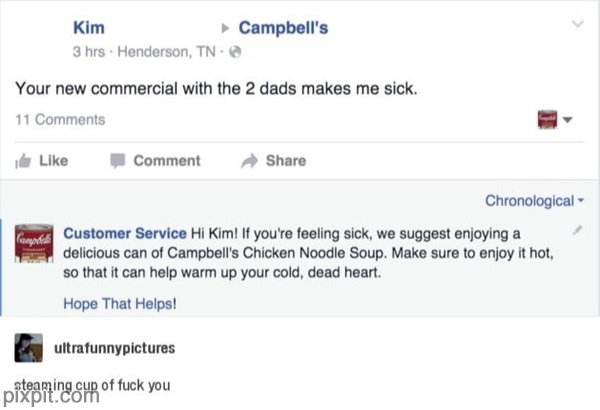Click the Like thumbs-up button
Image resolution: width=600 pixels, height=410 pixels.
click(46, 160)
